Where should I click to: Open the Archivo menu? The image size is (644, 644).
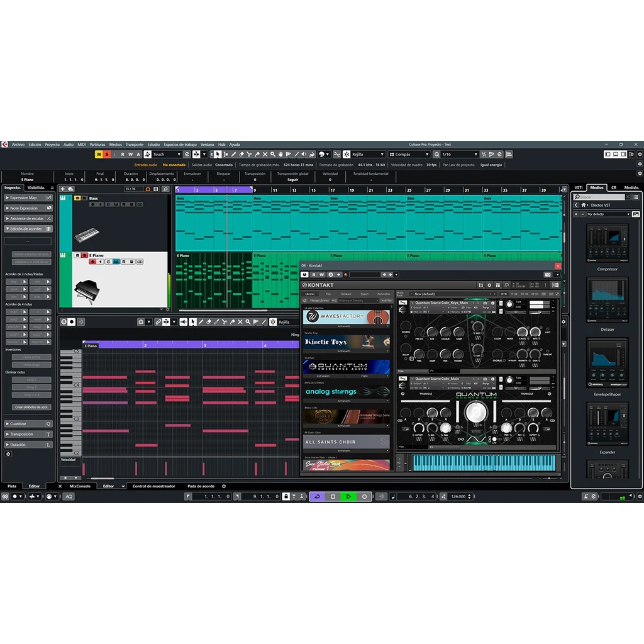point(18,145)
